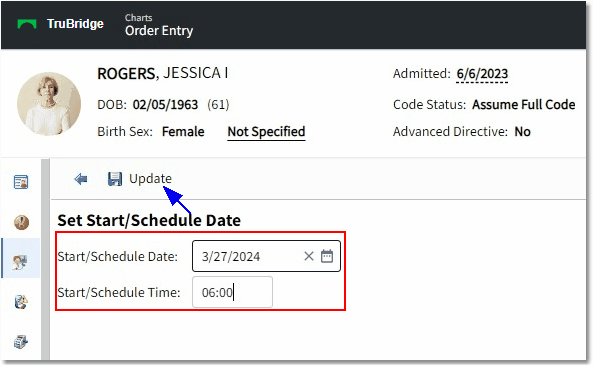Click the Order Entry header title
The height and width of the screenshot is (367, 593).
click(x=159, y=31)
